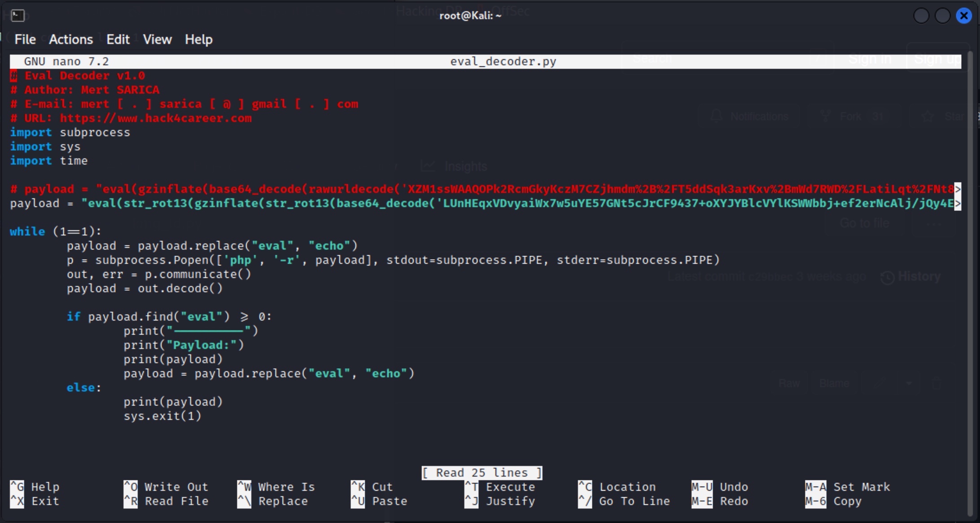Image resolution: width=980 pixels, height=523 pixels.
Task: Click the 'sys.exit(1)' line
Action: coord(162,416)
